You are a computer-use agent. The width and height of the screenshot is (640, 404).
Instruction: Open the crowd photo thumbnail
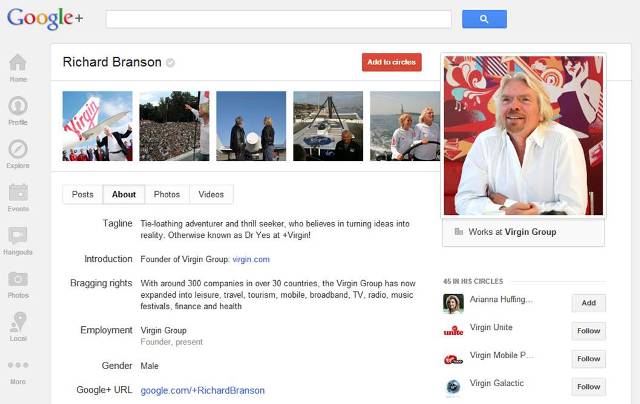pyautogui.click(x=174, y=126)
